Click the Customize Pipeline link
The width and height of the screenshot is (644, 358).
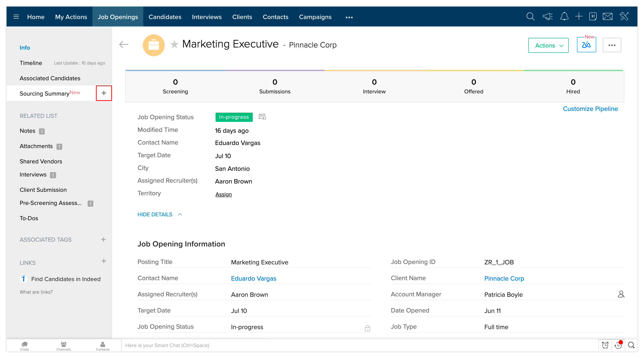[x=590, y=109]
